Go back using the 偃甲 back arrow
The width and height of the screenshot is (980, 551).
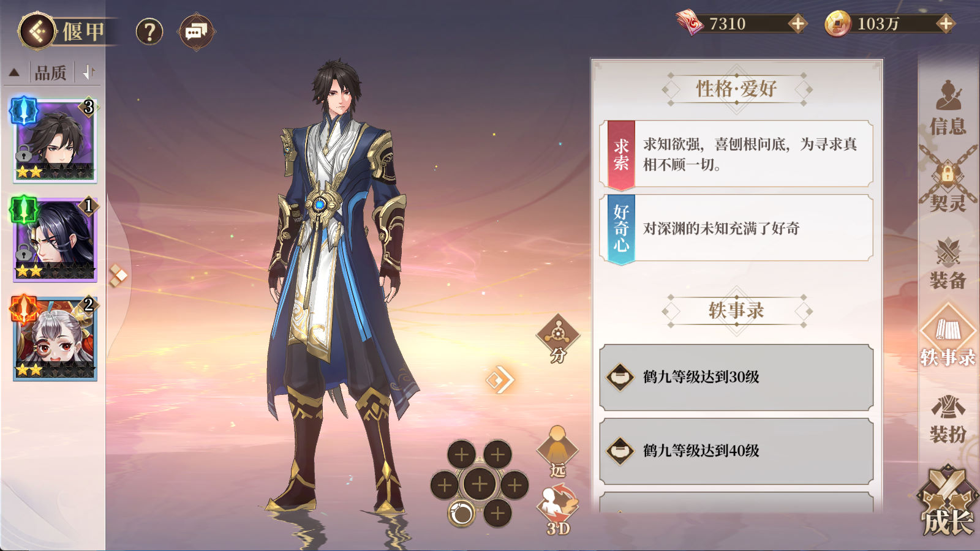tap(37, 31)
